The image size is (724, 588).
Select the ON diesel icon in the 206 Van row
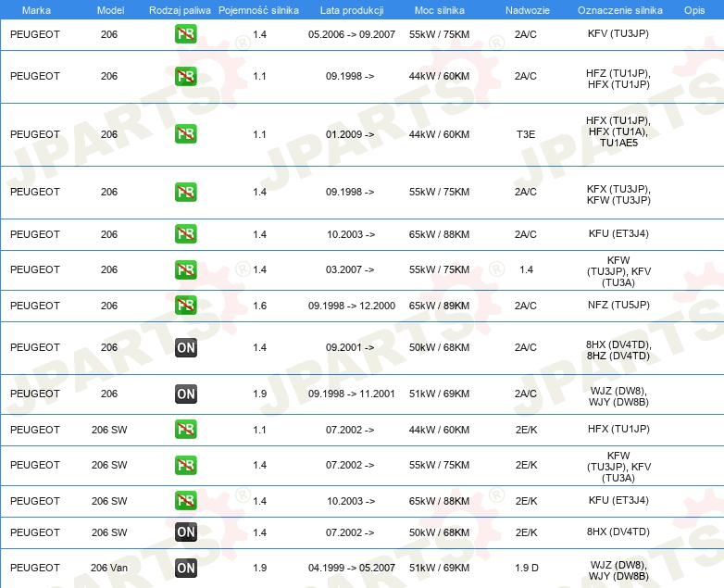(x=185, y=569)
